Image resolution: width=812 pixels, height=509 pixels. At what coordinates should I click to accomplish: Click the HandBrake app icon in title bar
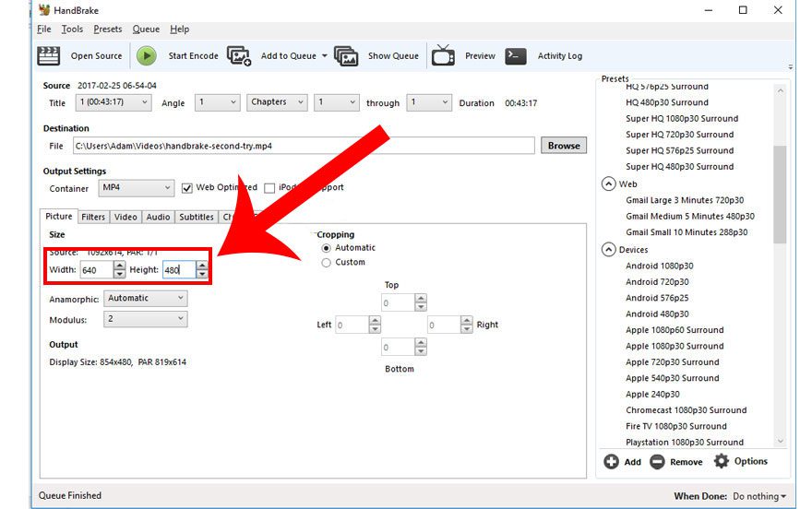(x=44, y=10)
